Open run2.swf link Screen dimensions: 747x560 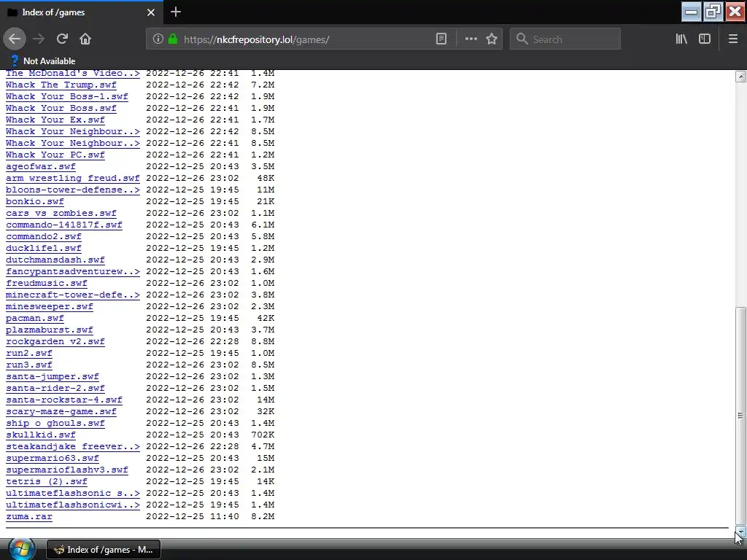pos(29,354)
